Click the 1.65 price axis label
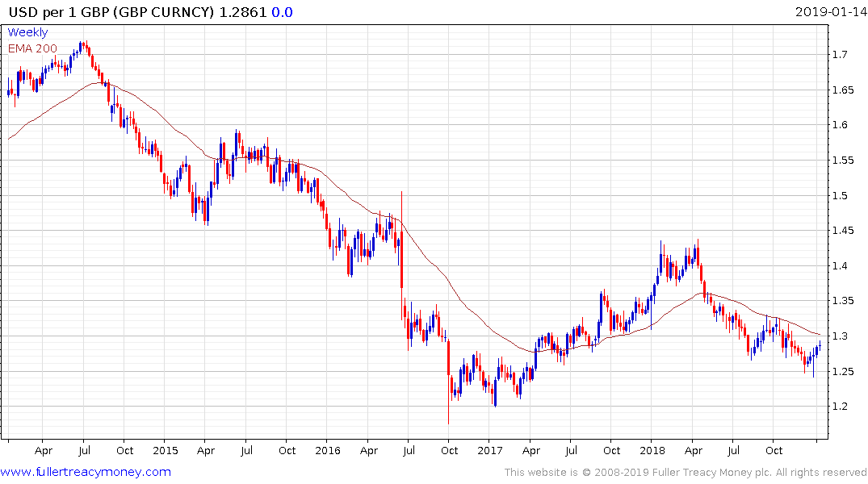 pyautogui.click(x=843, y=90)
